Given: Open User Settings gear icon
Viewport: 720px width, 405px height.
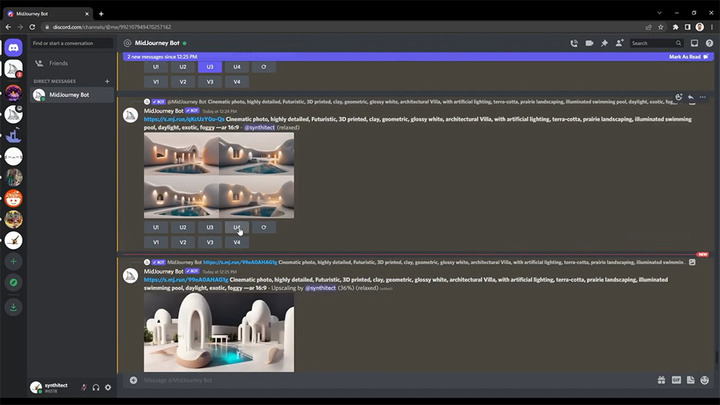Looking at the screenshot, I should (108, 388).
